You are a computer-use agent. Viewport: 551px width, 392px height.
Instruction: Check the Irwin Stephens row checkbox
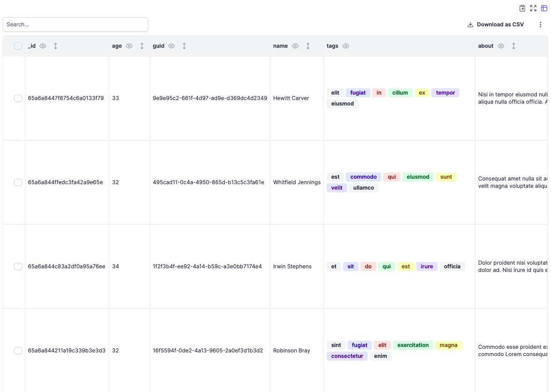[18, 266]
